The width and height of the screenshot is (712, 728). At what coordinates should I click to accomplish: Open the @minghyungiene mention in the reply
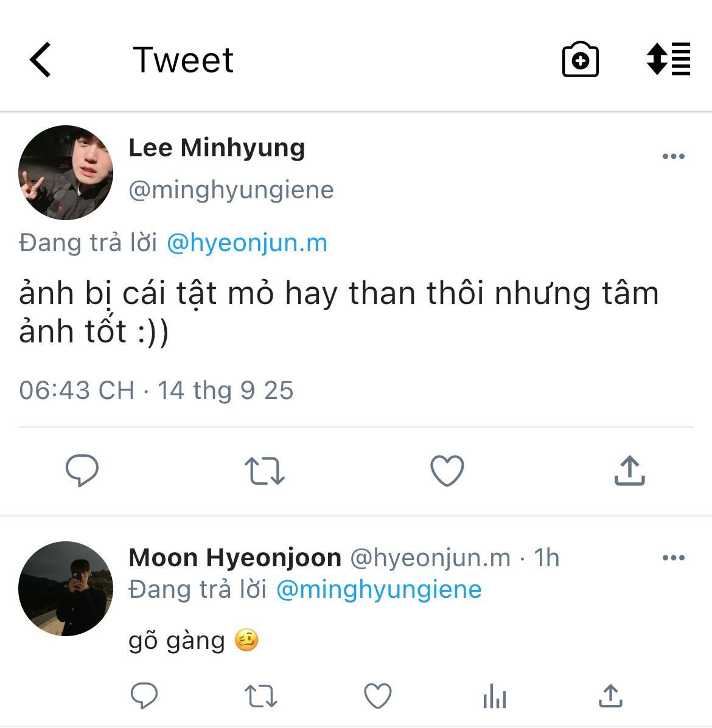point(379,589)
